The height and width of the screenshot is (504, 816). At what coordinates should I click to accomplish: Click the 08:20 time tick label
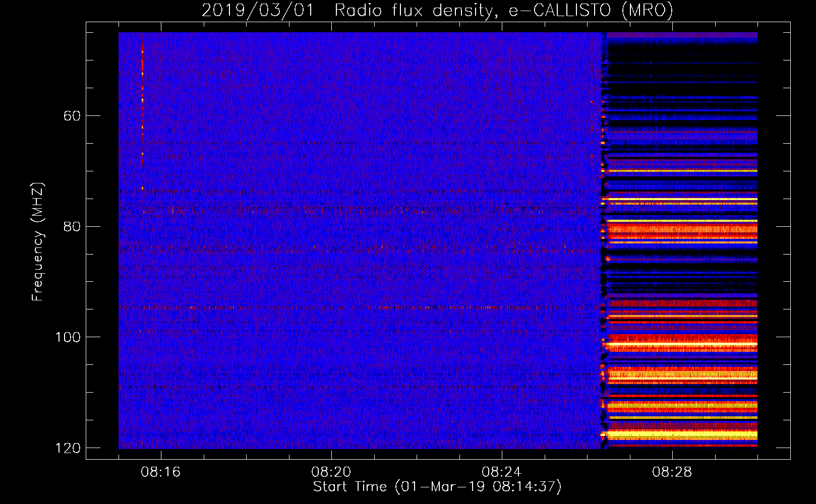(331, 472)
